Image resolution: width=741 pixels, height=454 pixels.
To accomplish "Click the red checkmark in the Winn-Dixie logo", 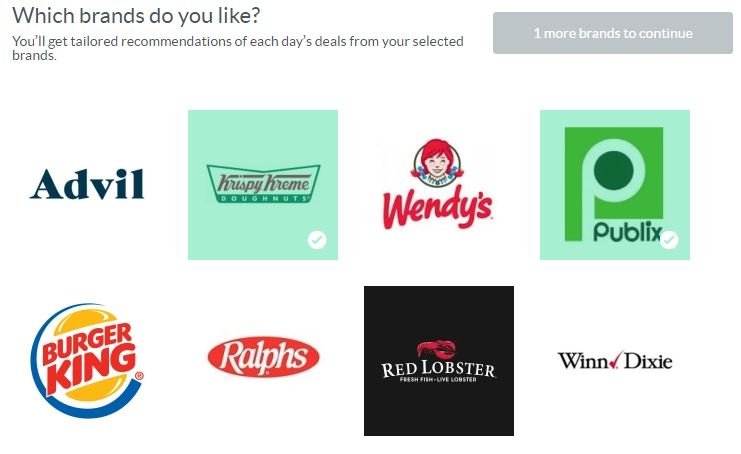I will coord(616,360).
